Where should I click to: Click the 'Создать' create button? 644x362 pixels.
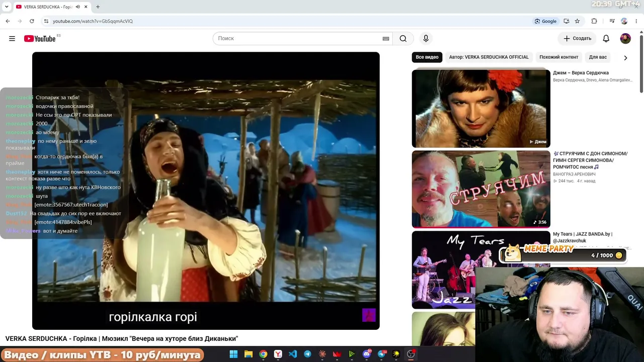click(x=578, y=39)
